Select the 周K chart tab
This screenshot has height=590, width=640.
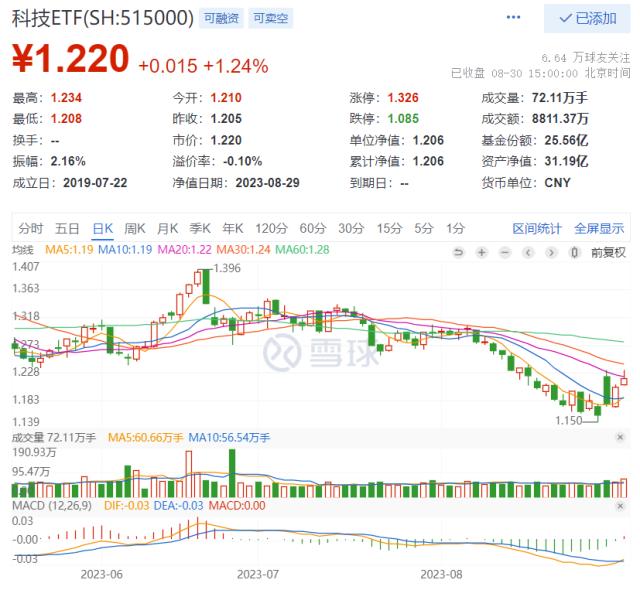[135, 228]
